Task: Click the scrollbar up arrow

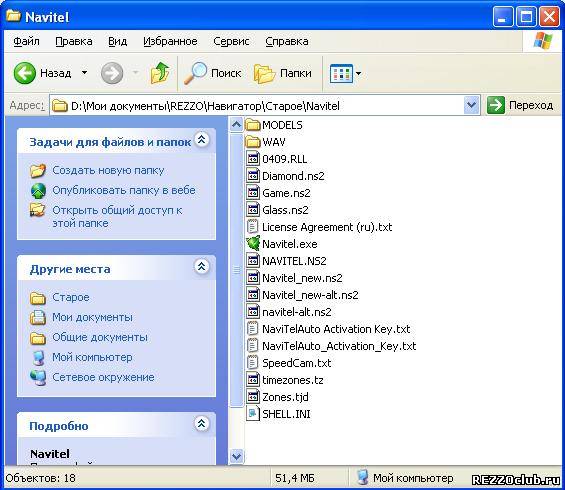Action: (x=236, y=125)
